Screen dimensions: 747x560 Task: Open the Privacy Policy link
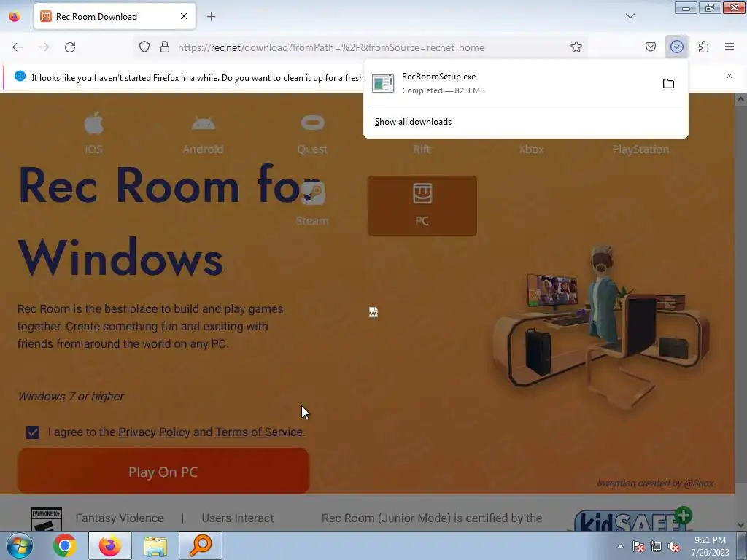[x=155, y=432]
